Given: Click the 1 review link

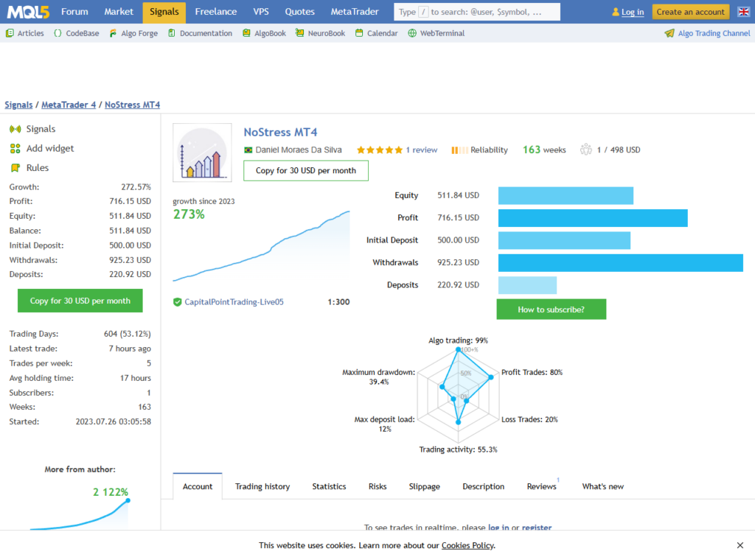Looking at the screenshot, I should [x=422, y=150].
